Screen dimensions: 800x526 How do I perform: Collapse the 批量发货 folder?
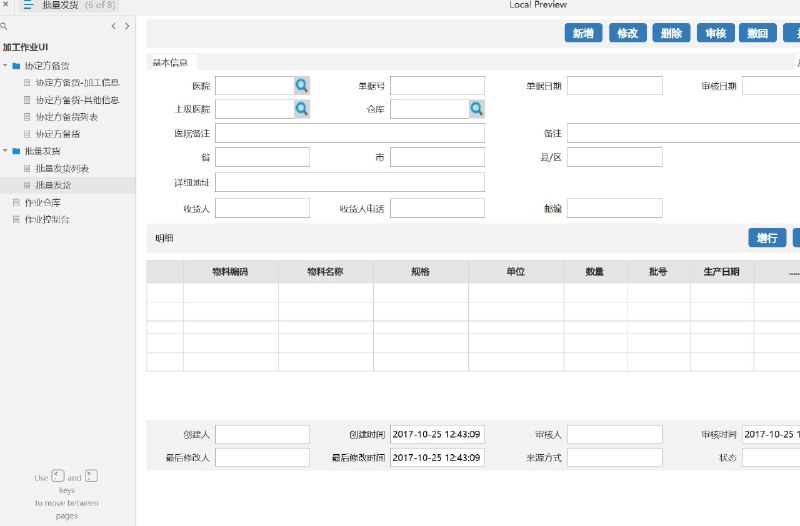tap(5, 151)
